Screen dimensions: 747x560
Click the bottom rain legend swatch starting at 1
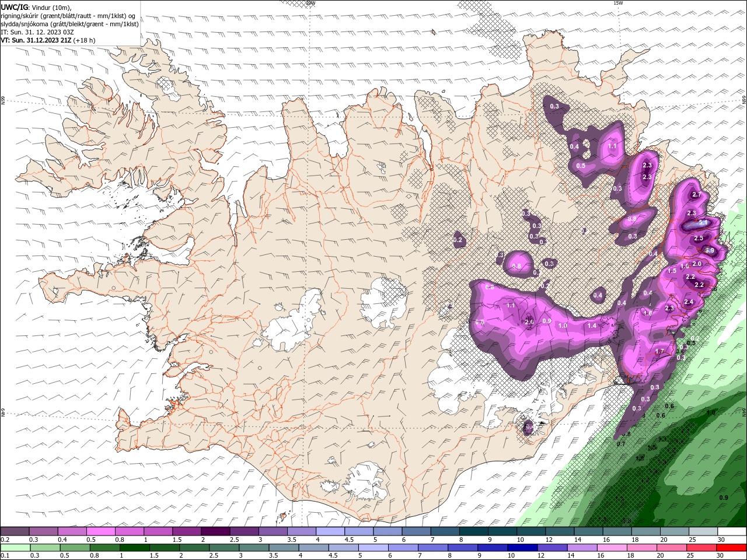[134, 548]
